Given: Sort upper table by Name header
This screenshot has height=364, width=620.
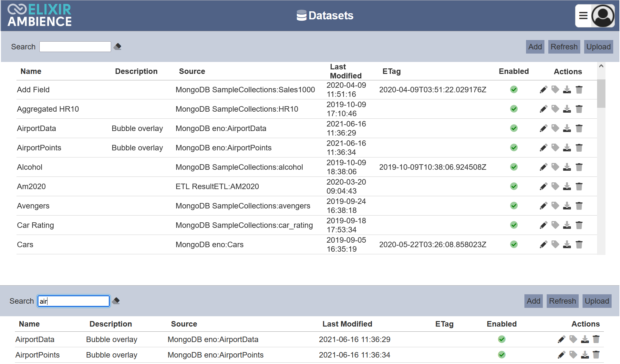Looking at the screenshot, I should pos(31,71).
